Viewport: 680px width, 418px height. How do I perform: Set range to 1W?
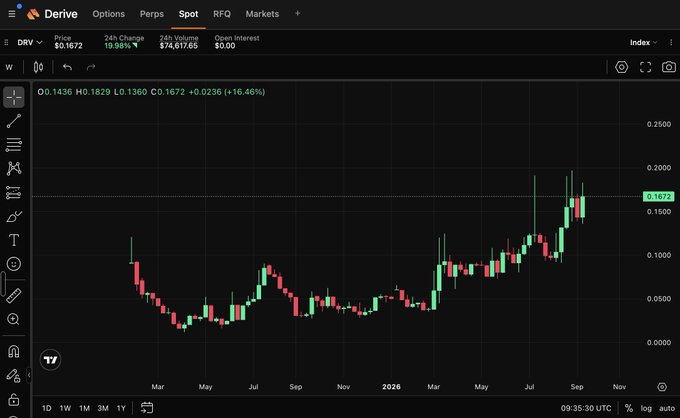pyautogui.click(x=65, y=408)
